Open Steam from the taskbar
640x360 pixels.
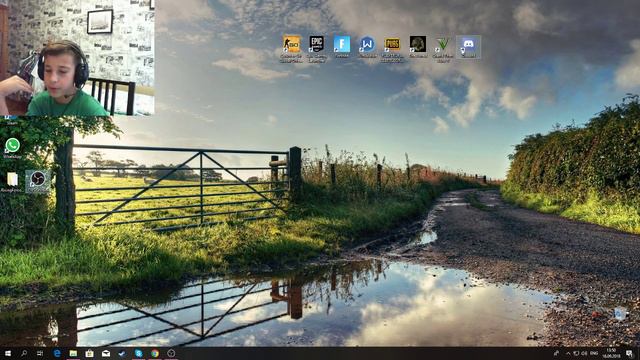tap(122, 353)
